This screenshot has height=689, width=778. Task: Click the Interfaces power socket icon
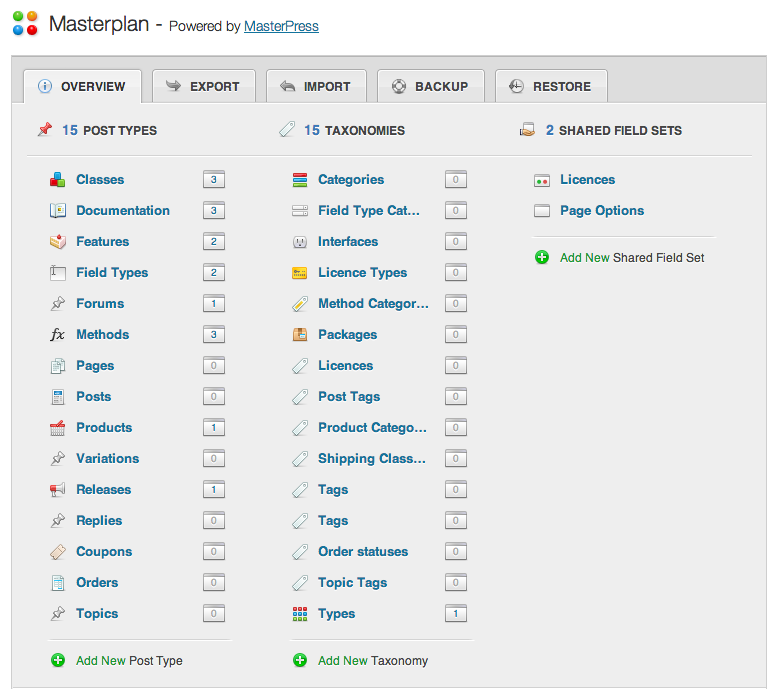point(300,242)
